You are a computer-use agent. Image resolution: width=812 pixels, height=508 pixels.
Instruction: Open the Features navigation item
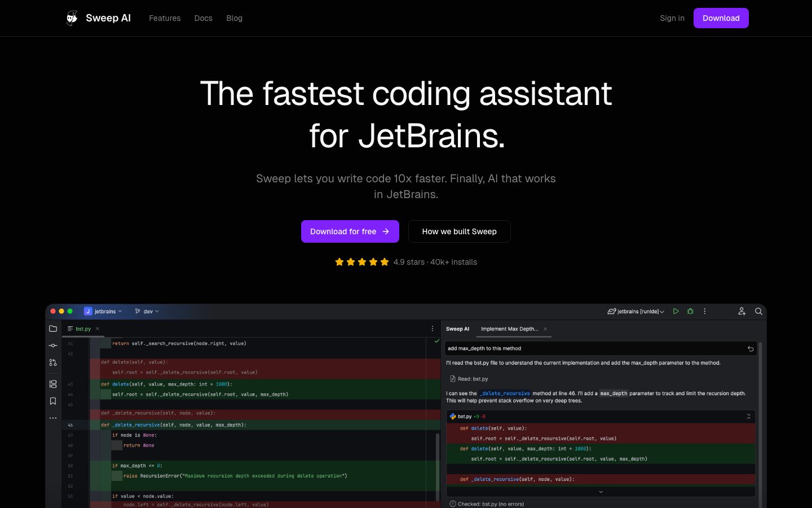click(165, 18)
